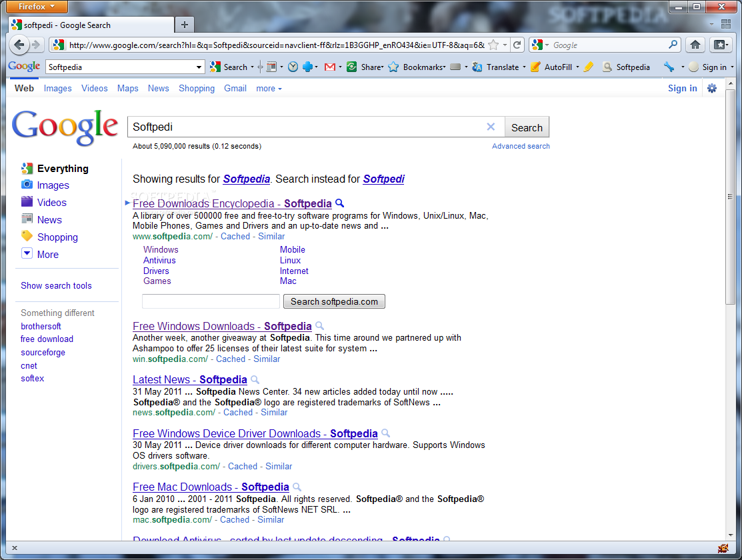Viewport: 742px width, 560px height.
Task: Expand the Google Toolbar Search button arrow
Action: point(252,67)
